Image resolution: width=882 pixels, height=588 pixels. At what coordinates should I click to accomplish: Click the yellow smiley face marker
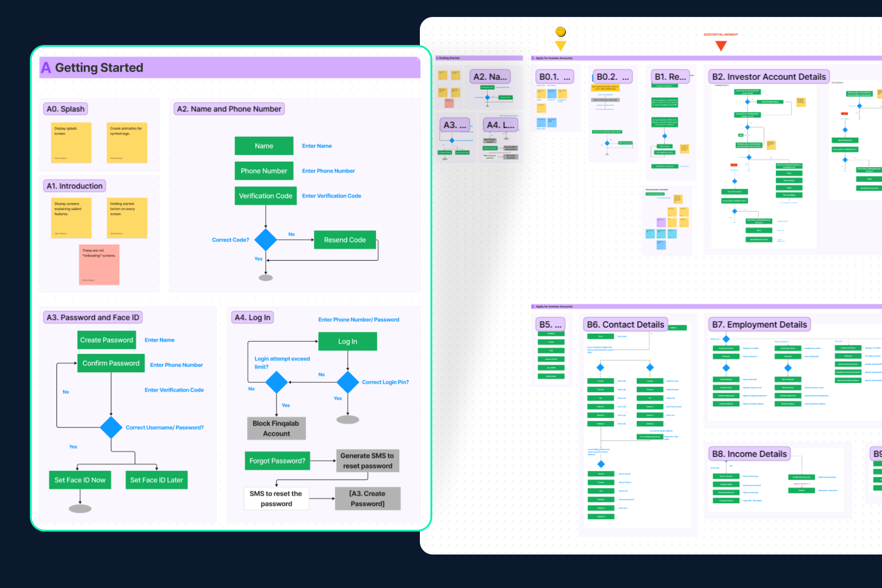pos(560,32)
